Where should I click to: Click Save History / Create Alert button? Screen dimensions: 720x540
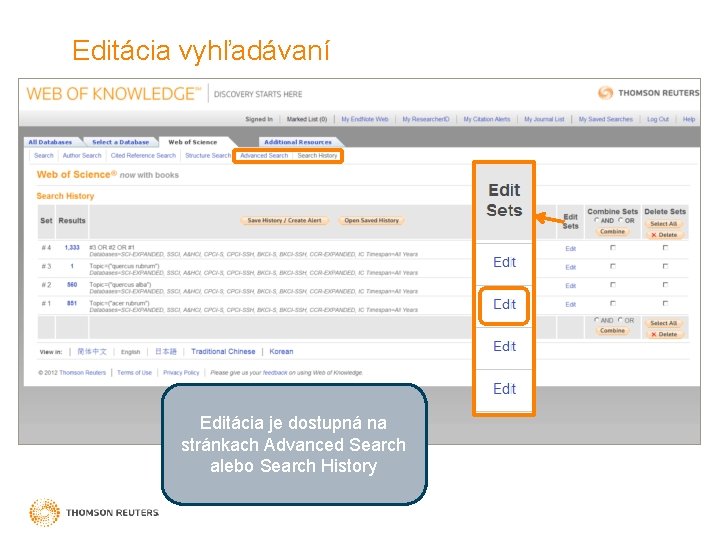284,220
